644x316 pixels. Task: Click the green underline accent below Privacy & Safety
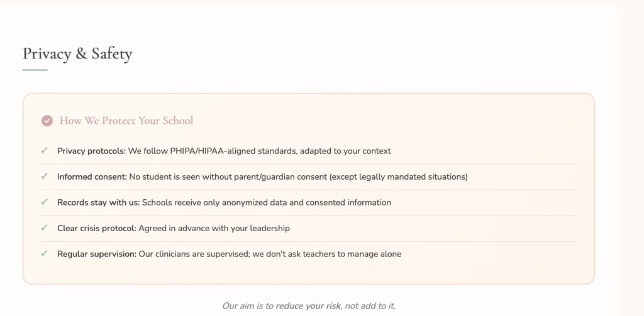[x=35, y=70]
